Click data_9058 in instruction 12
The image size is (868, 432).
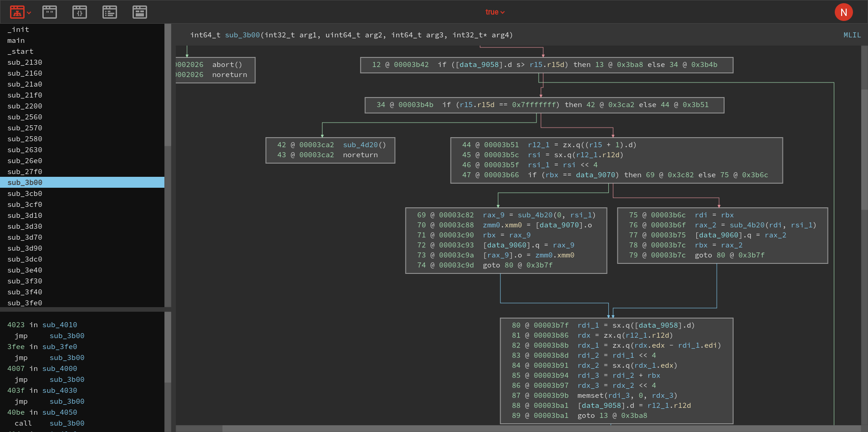[479, 65]
